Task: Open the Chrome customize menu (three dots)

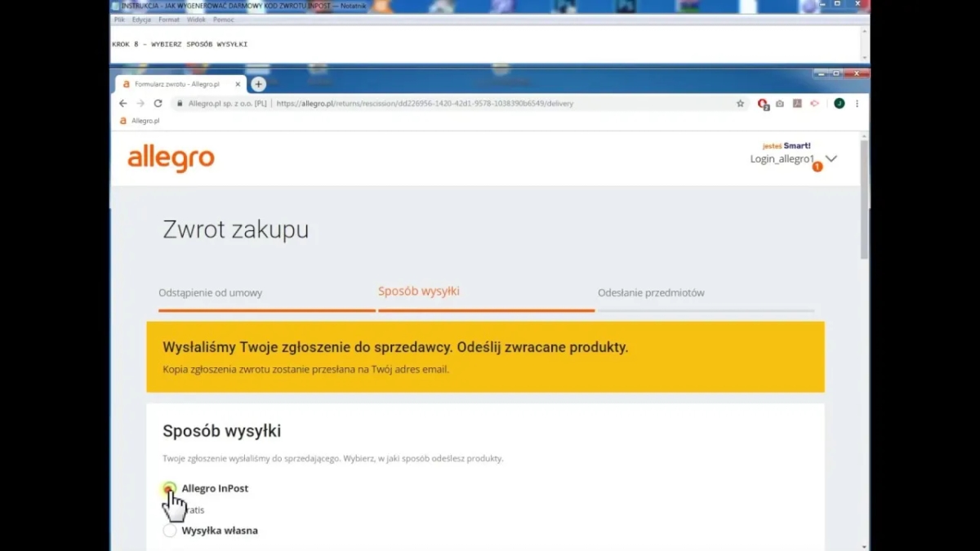Action: [857, 104]
